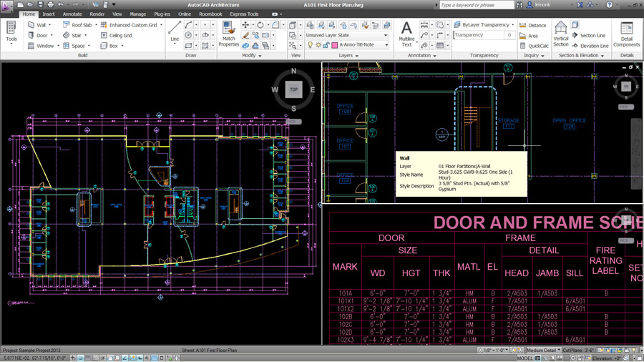Select the Multiline Text tool

click(x=406, y=34)
